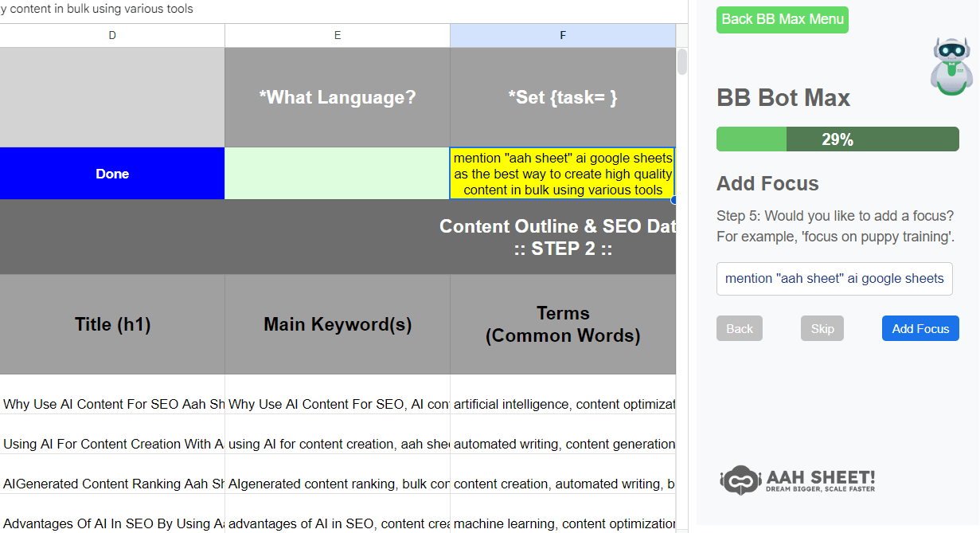980x533 pixels.
Task: Click the Aah Sheet logo in sidebar
Action: pos(798,480)
